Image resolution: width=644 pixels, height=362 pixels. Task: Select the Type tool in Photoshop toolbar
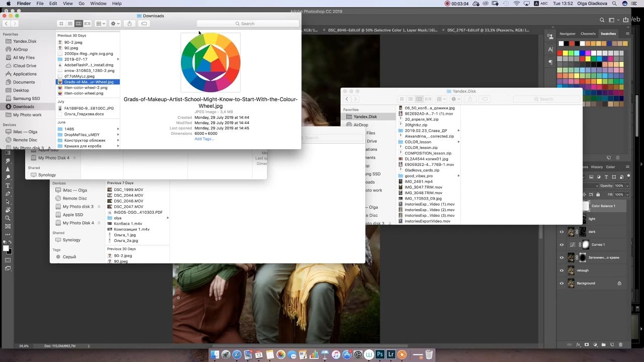[x=8, y=186]
